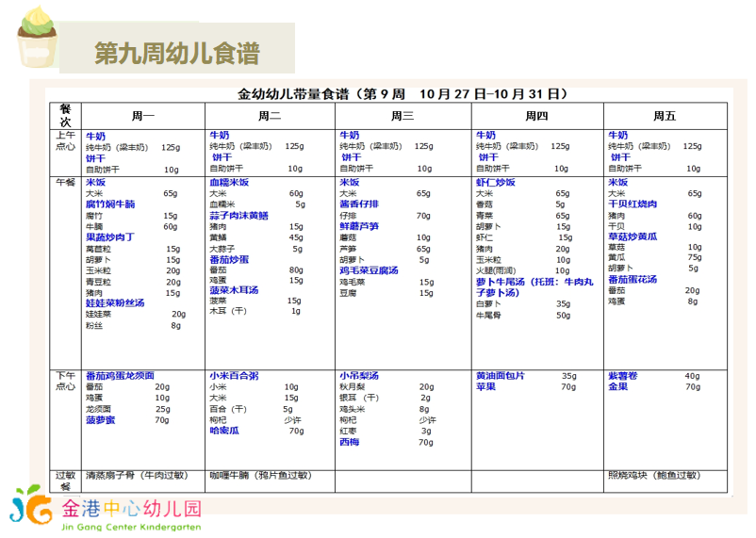Click the snack name 小米百合粥

click(x=234, y=376)
